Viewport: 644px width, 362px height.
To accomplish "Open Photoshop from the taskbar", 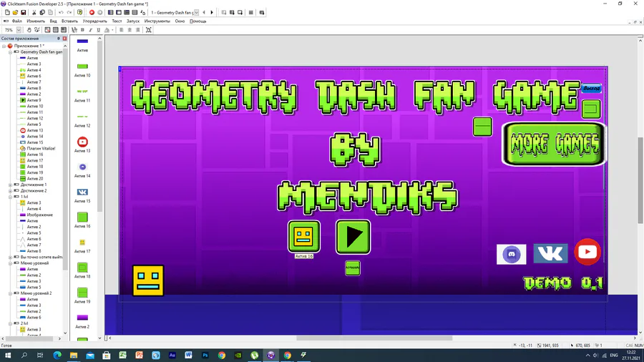I will [205, 355].
